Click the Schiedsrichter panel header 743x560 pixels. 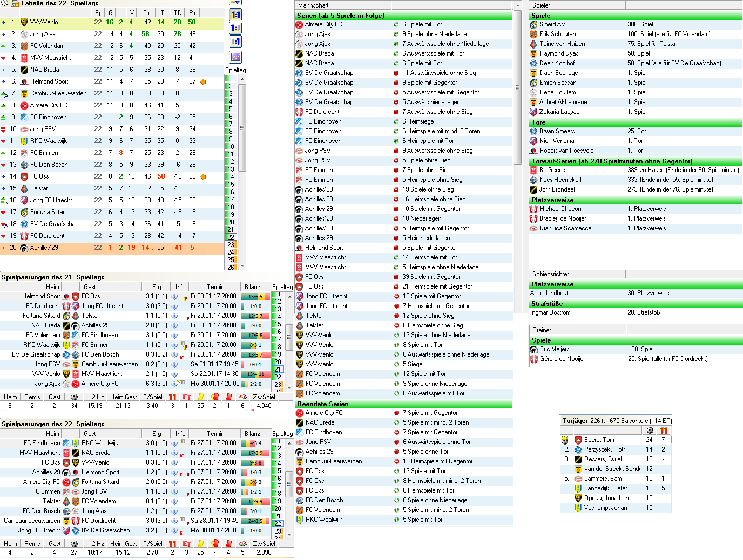click(636, 274)
